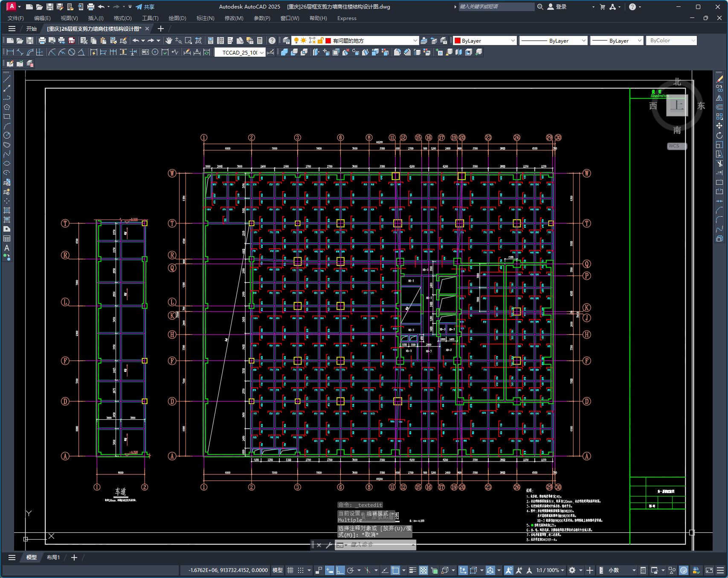Select the Polygon draw tool
Screen dimensions: 728x578
point(7,107)
